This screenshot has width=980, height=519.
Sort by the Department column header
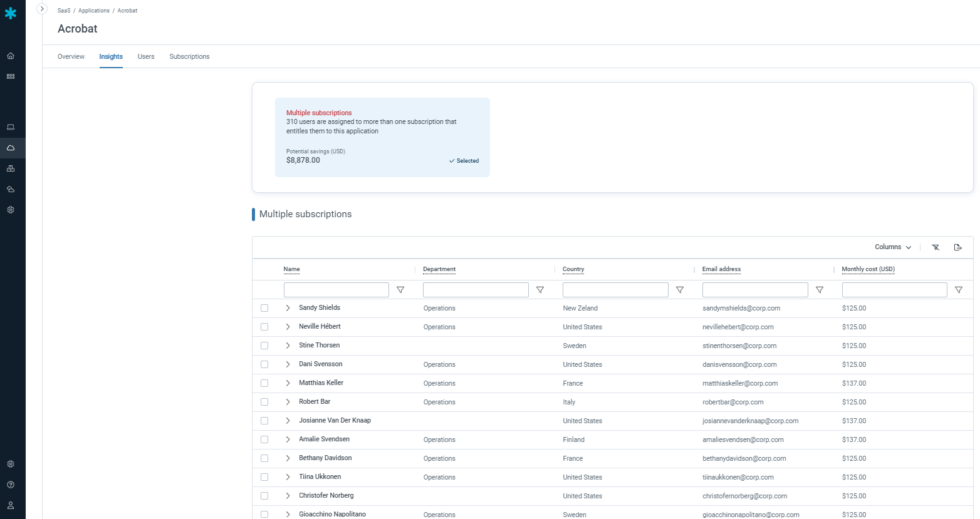(x=439, y=269)
